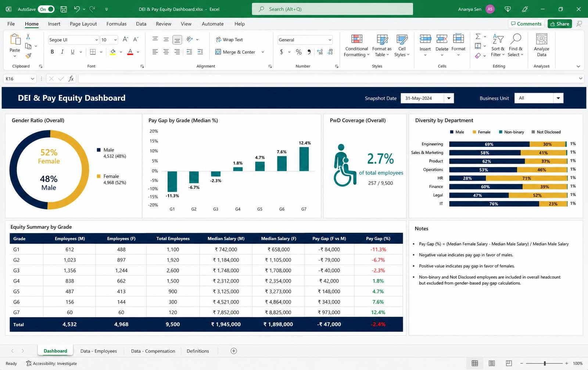This screenshot has height=370, width=588.
Task: Apply Italic formatting
Action: [x=62, y=52]
